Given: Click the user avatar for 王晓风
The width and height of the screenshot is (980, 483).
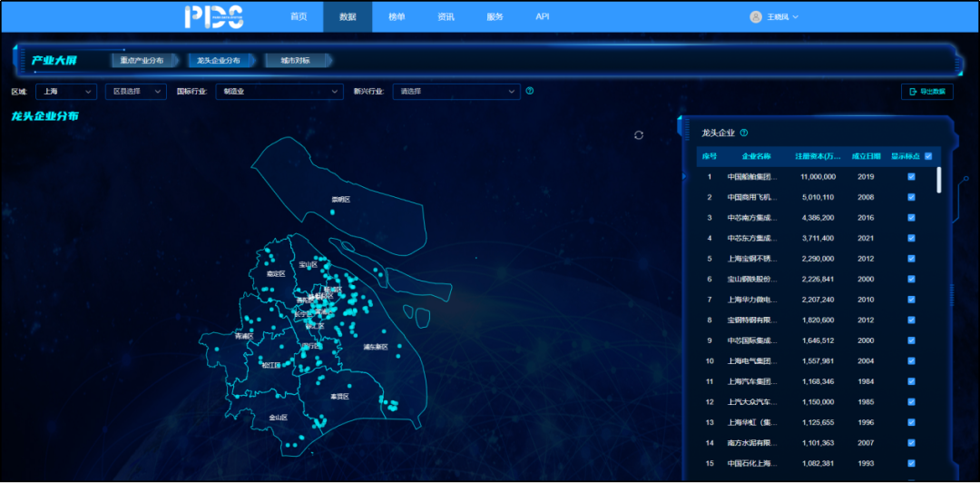Looking at the screenshot, I should [x=755, y=16].
